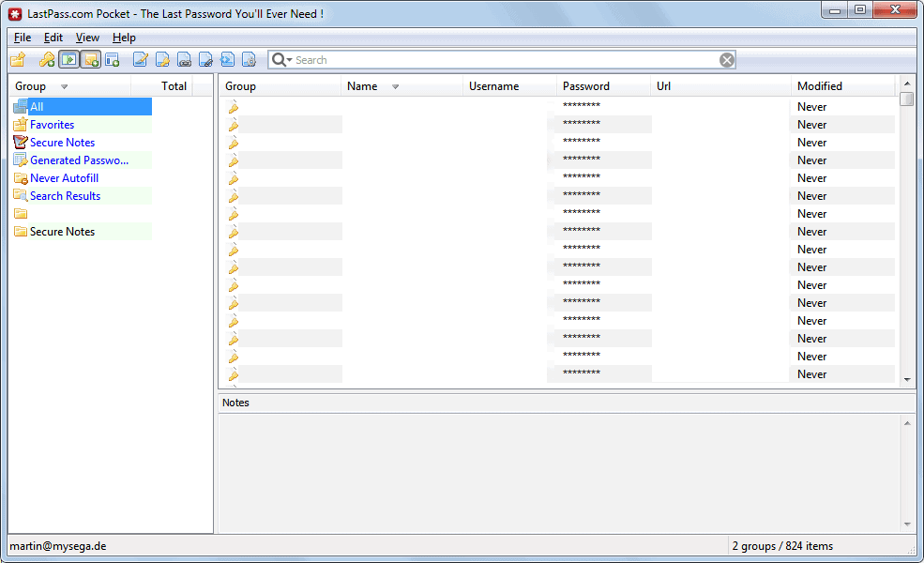Click the Notes panel header label
The image size is (924, 563).
(235, 403)
